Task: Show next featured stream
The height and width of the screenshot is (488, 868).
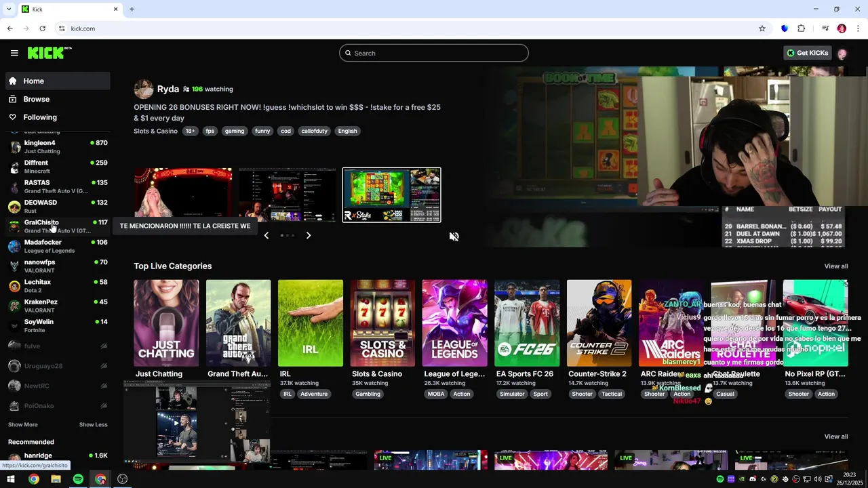Action: pos(309,235)
